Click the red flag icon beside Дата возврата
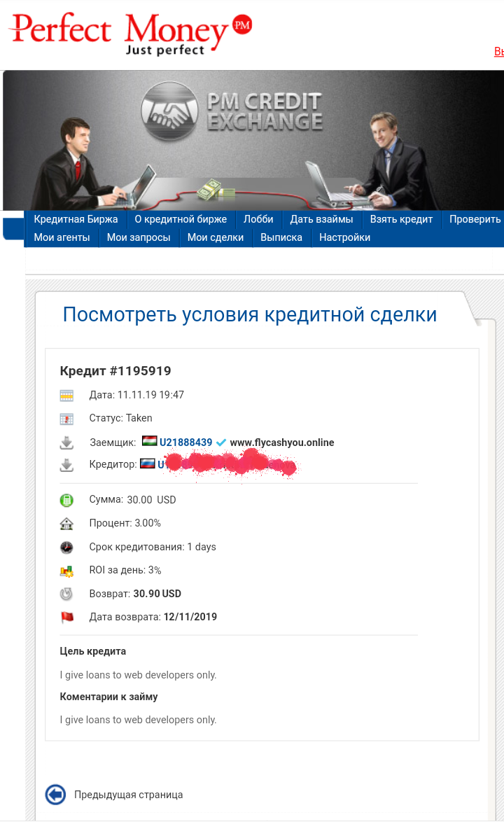Screen dimensions: 504x822 pyautogui.click(x=67, y=617)
